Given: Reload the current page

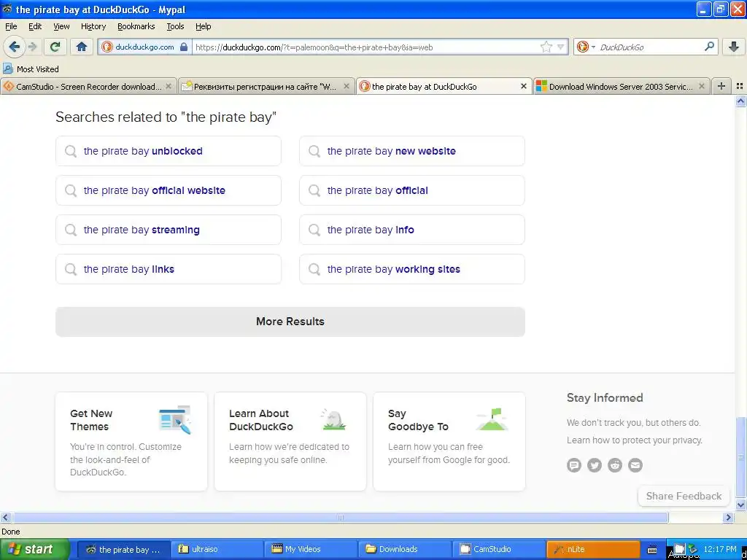Looking at the screenshot, I should coord(55,47).
